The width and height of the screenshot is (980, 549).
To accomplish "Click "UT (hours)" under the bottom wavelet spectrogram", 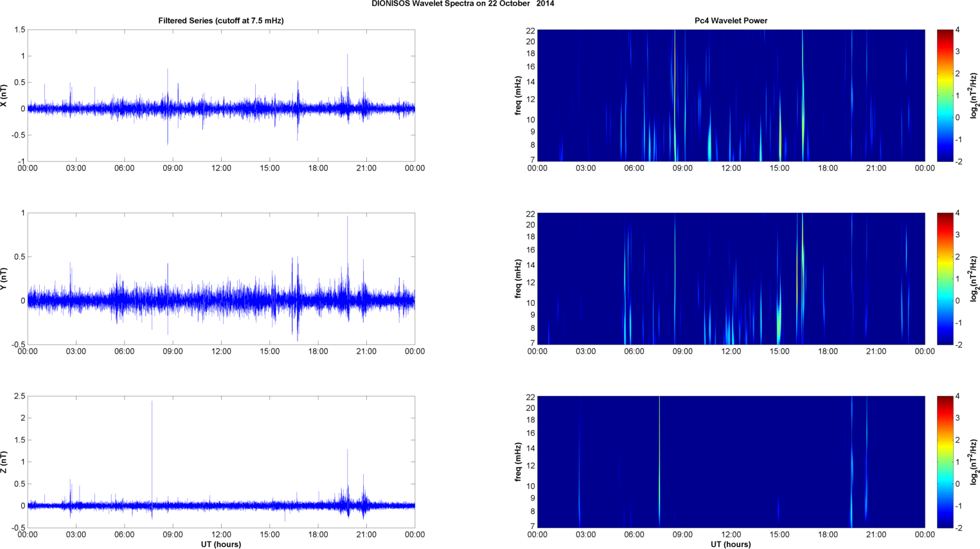I will pyautogui.click(x=731, y=544).
